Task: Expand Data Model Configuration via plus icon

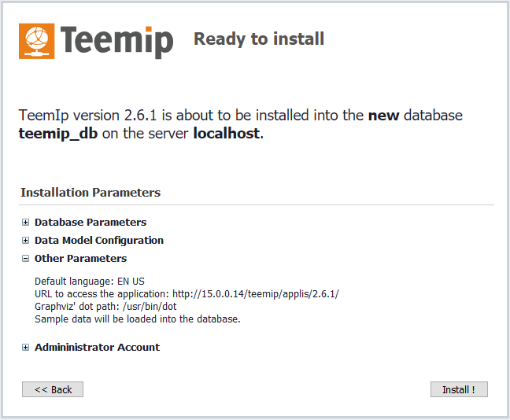Action: (x=26, y=241)
